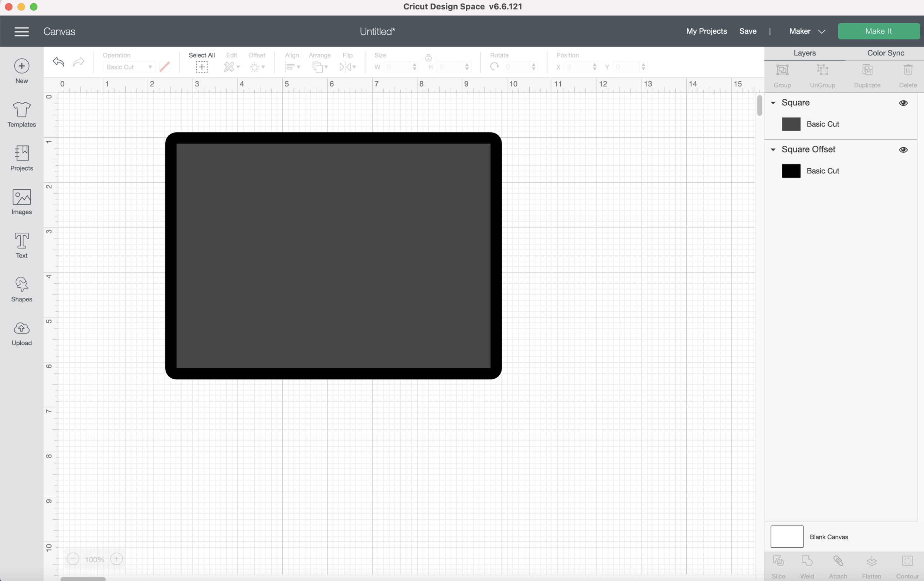Switch to the Color Sync tab
The image size is (924, 581).
pyautogui.click(x=886, y=53)
